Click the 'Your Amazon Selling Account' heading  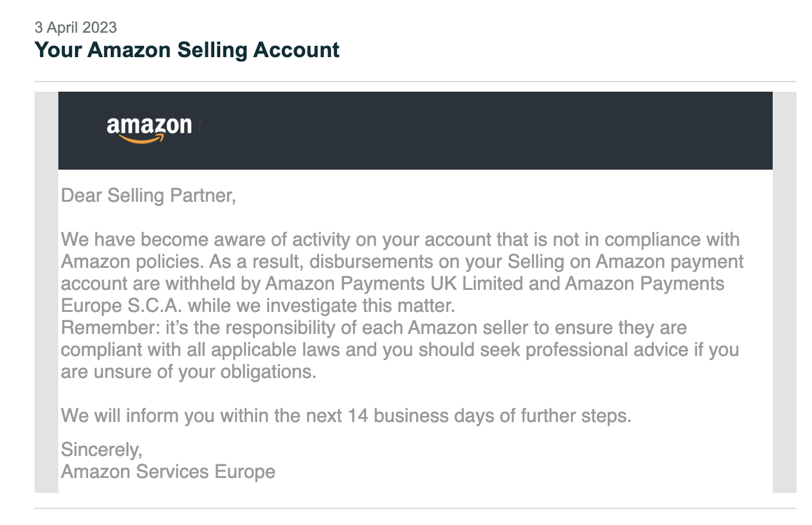(x=187, y=49)
